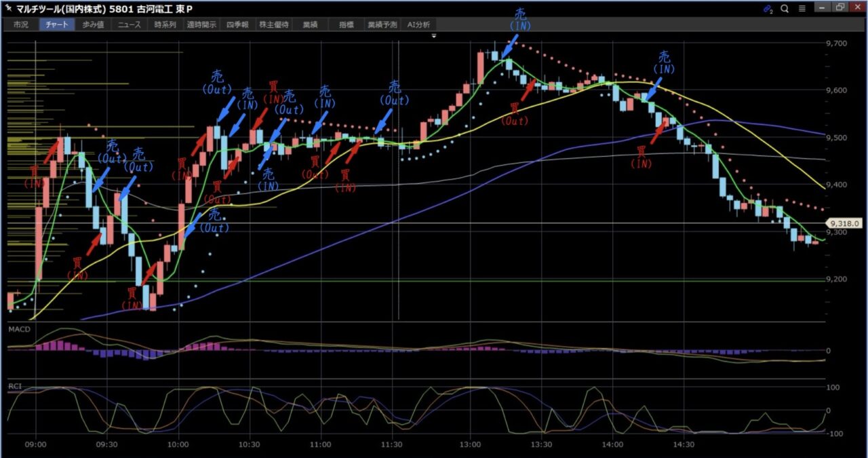Switch to the 四季報 tab
The width and height of the screenshot is (868, 458).
point(237,24)
